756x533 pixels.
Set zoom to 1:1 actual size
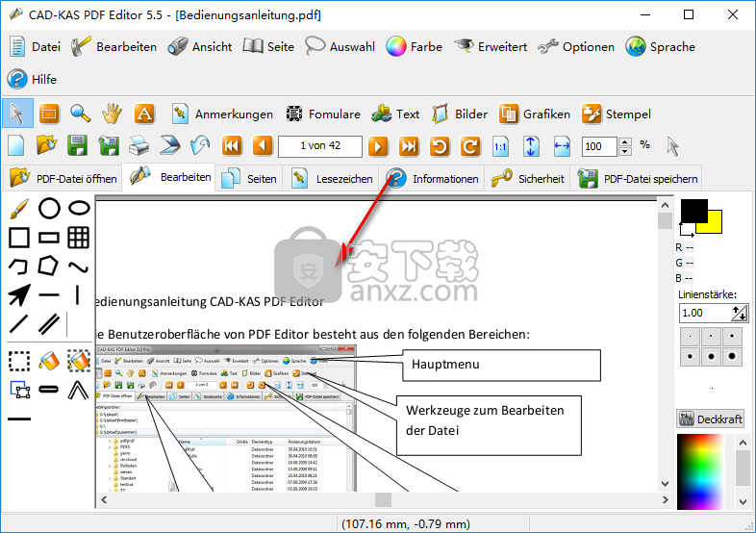[x=500, y=146]
